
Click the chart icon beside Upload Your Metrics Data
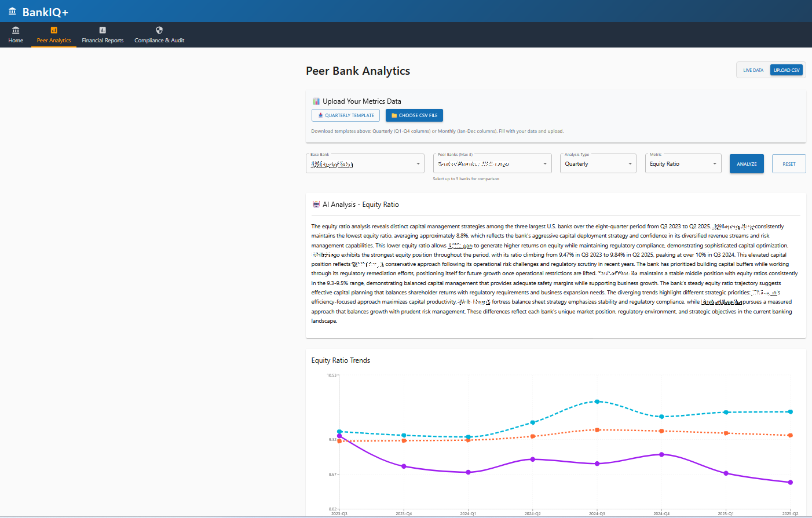pos(316,101)
